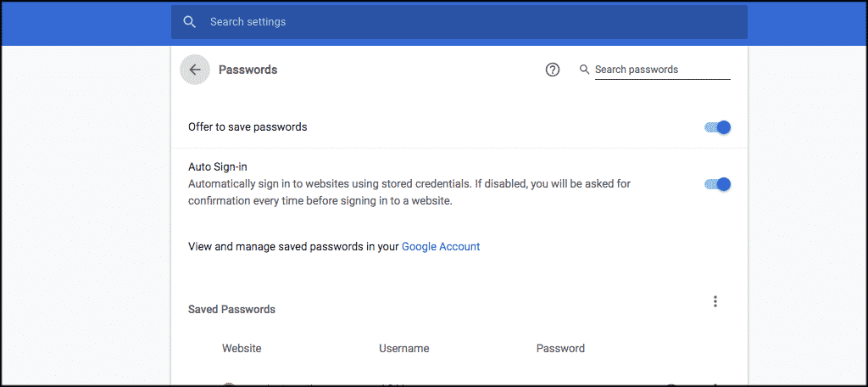This screenshot has height=387, width=868.
Task: Turn off the Auto Sign-in toggle
Action: [717, 184]
